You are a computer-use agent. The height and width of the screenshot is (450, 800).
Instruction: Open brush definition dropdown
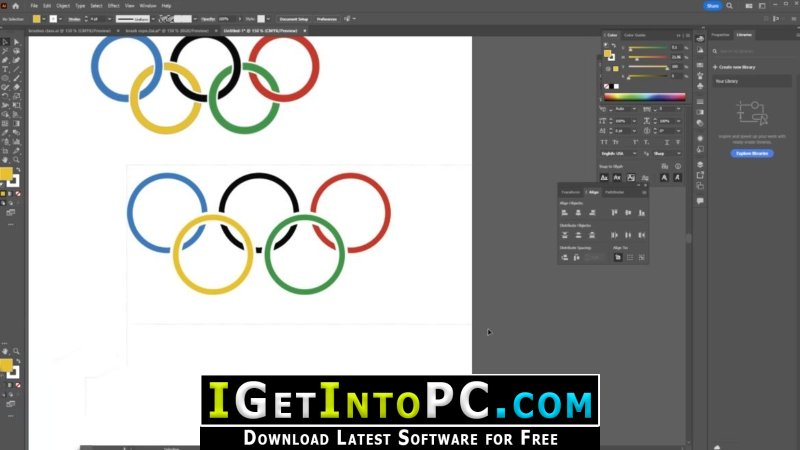195,19
